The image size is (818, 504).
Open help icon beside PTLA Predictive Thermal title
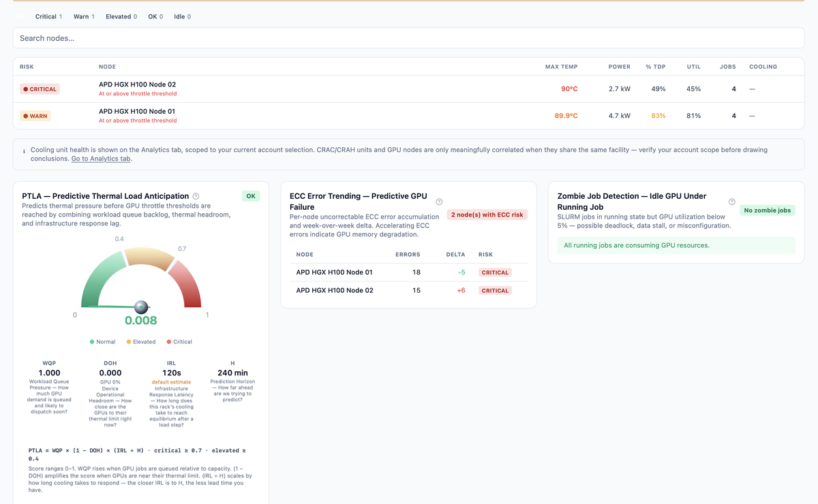(x=196, y=196)
